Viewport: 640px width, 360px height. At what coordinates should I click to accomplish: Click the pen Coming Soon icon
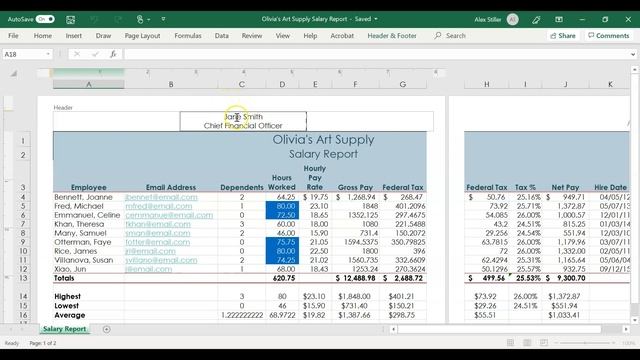click(x=536, y=19)
